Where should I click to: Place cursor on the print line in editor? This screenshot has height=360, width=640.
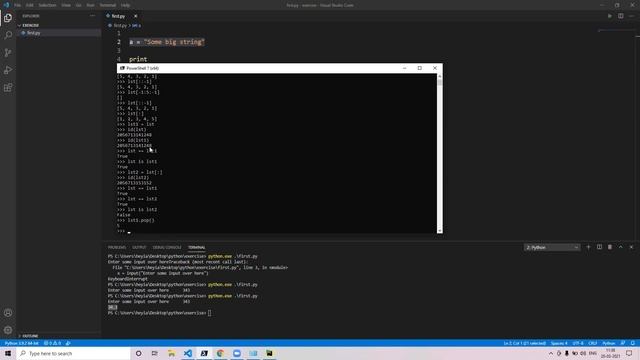(x=138, y=59)
